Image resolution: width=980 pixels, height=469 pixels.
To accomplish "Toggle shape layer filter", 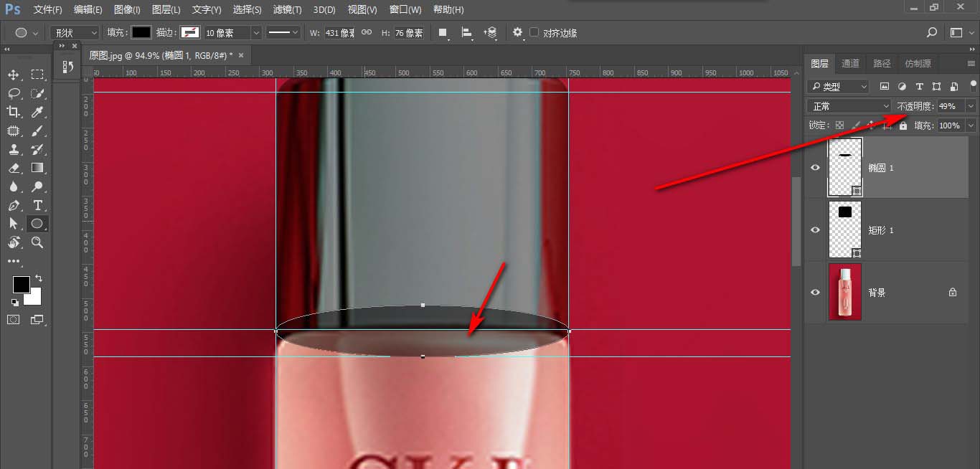I will (936, 86).
